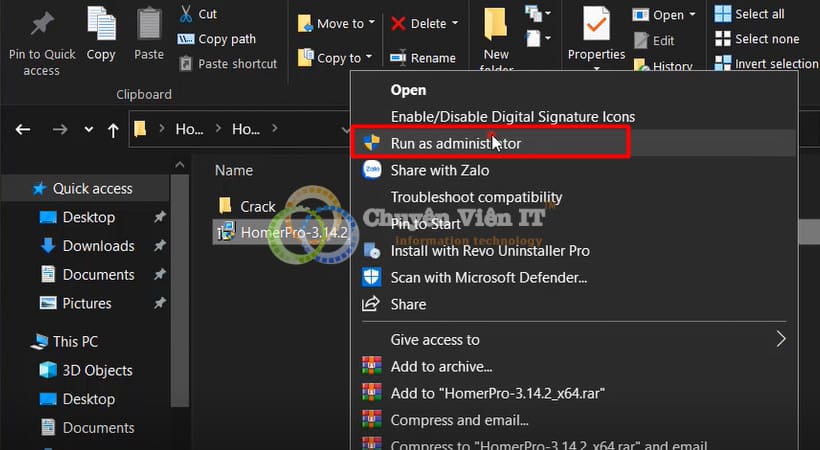Click the Cut scissors button
Image resolution: width=820 pixels, height=450 pixels.
[x=198, y=14]
